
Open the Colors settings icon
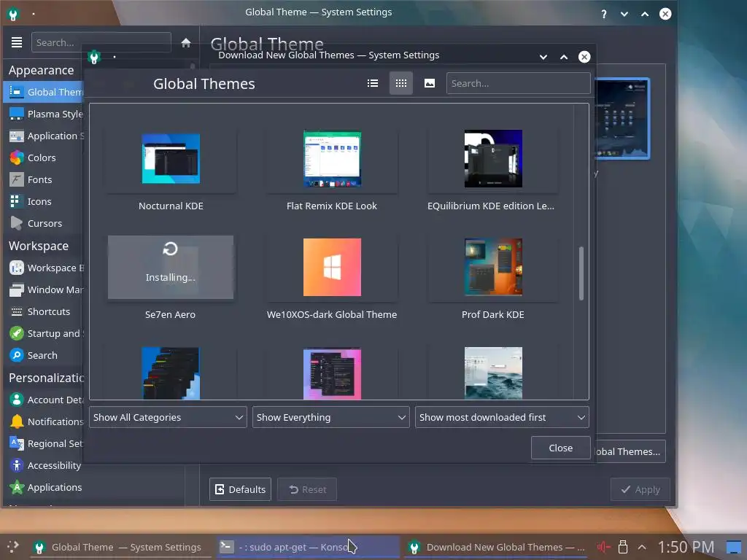tap(17, 157)
